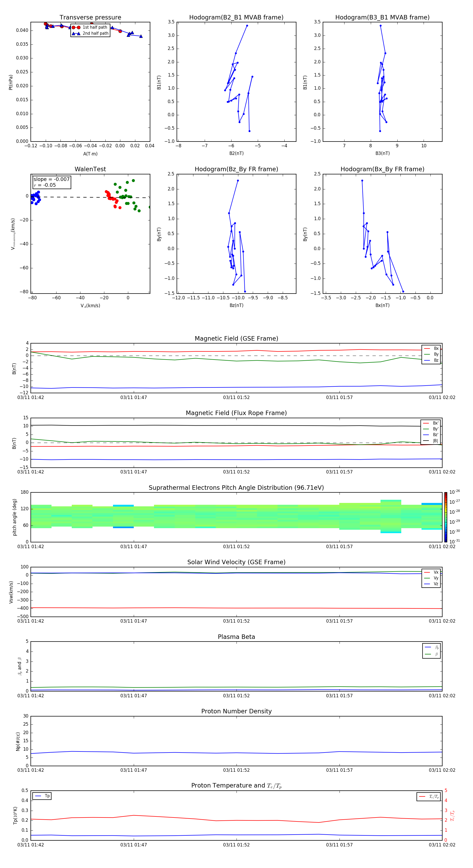Click the 'A(T·m)' x-axis label
473x868 pixels.
pyautogui.click(x=90, y=154)
